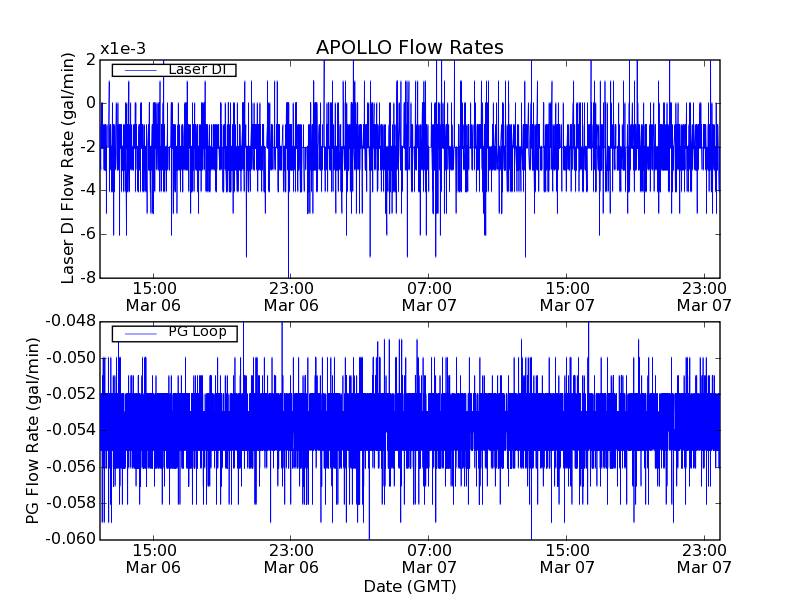The width and height of the screenshot is (800, 600).
Task: Click '15:00 Mar 07' under the PG Loop plot
Action: pyautogui.click(x=567, y=559)
